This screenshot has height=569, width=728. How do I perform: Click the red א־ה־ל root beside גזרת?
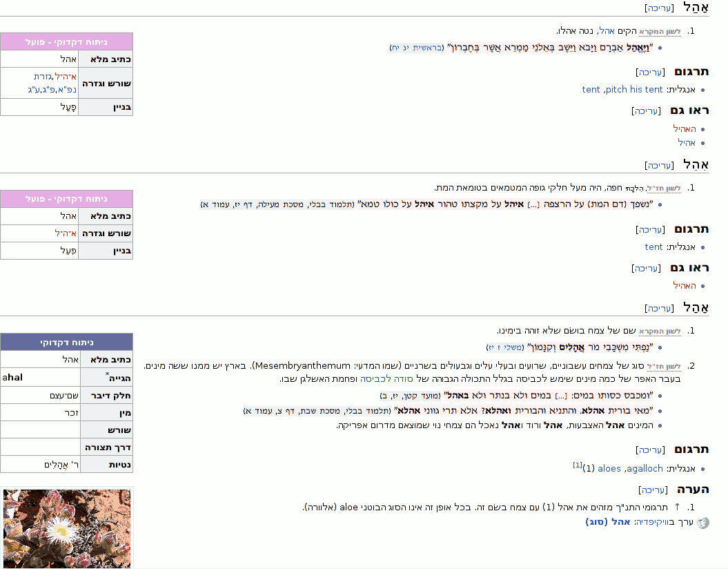click(66, 77)
